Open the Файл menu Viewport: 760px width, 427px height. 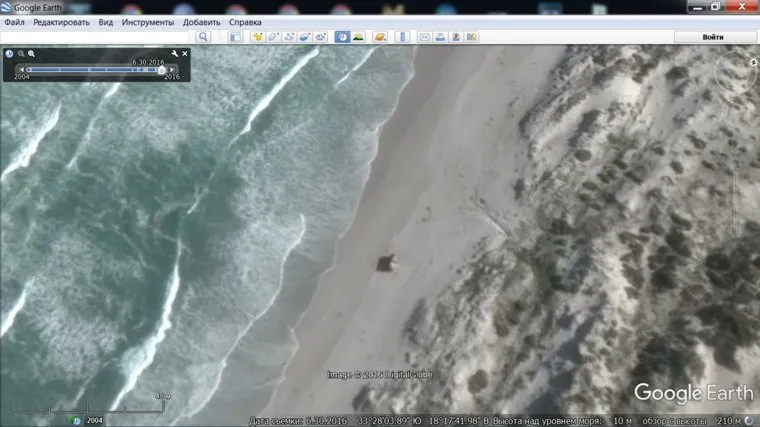pos(14,22)
